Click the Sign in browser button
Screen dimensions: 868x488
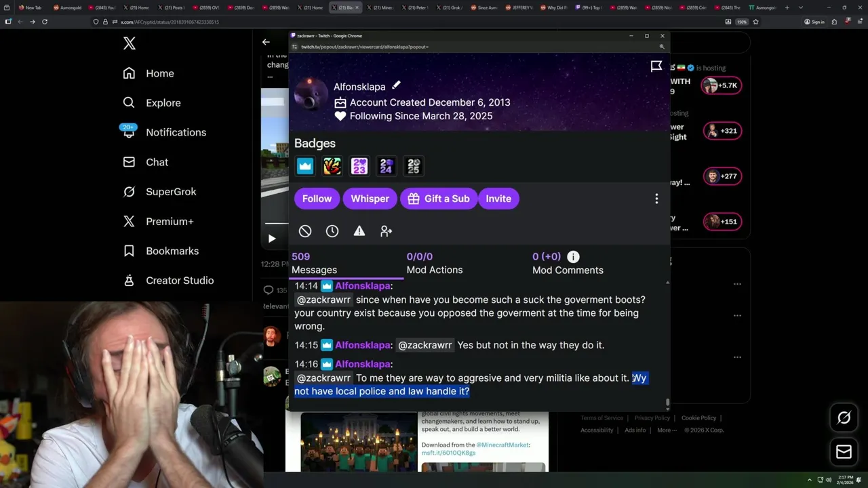(814, 22)
